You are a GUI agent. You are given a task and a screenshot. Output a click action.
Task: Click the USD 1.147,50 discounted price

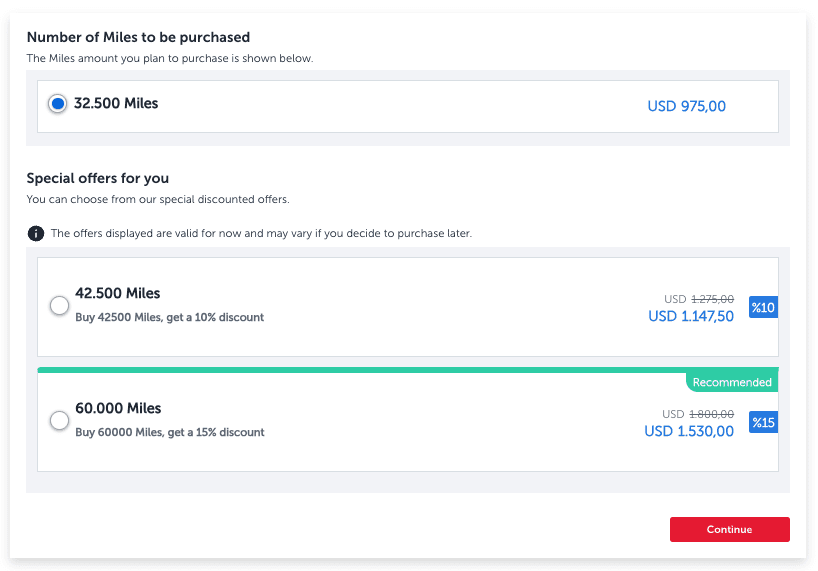tap(691, 316)
